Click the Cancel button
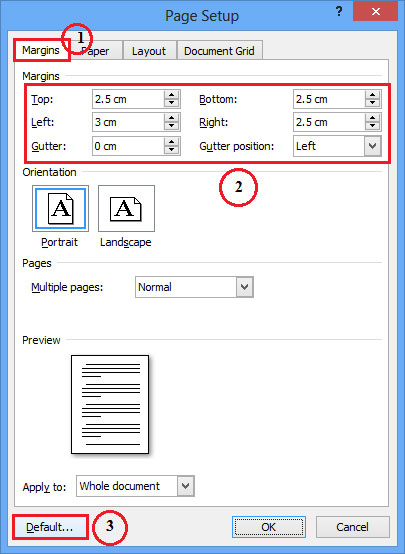Screen dimensions: 405x554 352,527
